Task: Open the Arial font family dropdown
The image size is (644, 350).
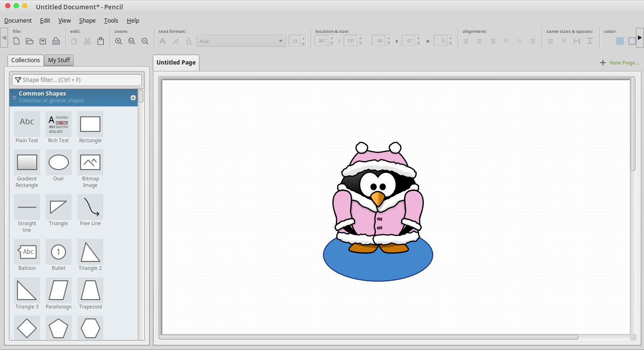Action: coord(241,41)
